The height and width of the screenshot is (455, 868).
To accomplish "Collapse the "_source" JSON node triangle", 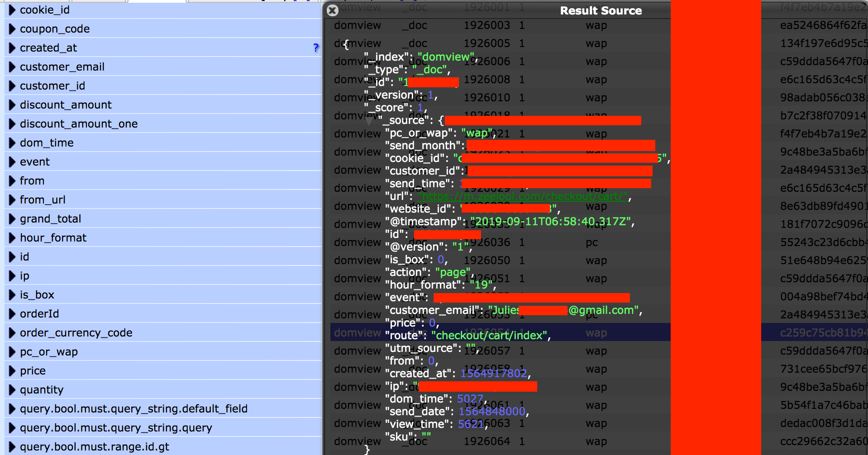I will click(x=369, y=121).
